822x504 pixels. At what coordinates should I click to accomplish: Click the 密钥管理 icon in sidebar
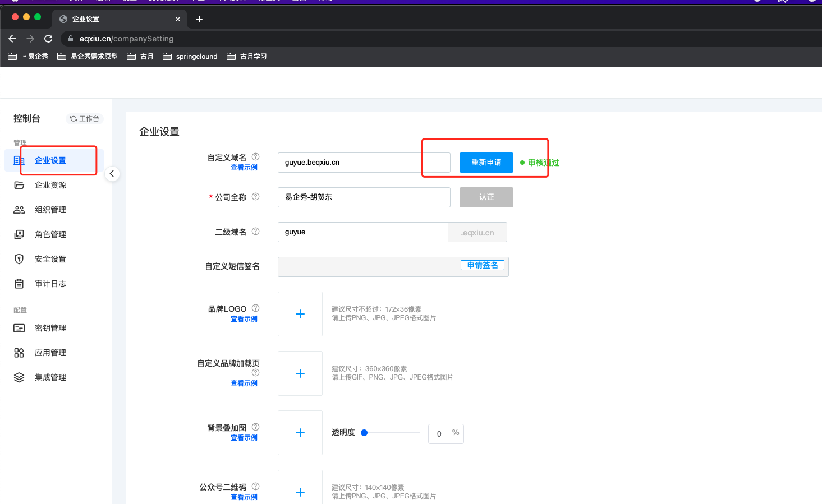[x=19, y=328]
